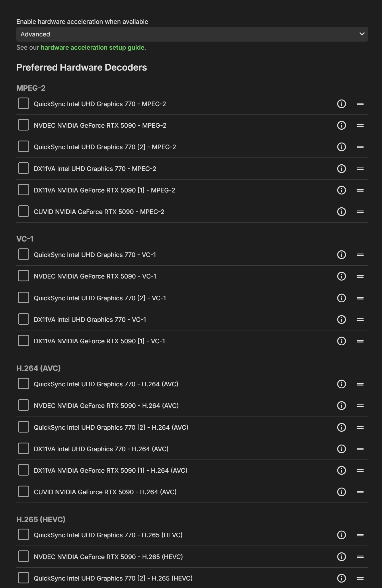Enable DX11VA Intel UHD Graphics 770 MPEG-2
The image size is (382, 588).
click(x=24, y=168)
